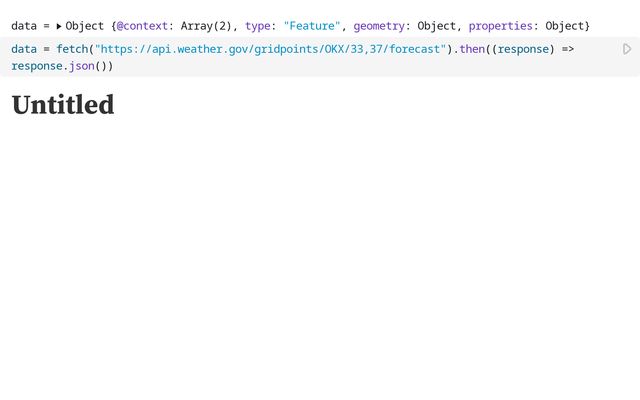The width and height of the screenshot is (640, 400).
Task: Expand the data Object disclosure triangle
Action: [x=59, y=26]
